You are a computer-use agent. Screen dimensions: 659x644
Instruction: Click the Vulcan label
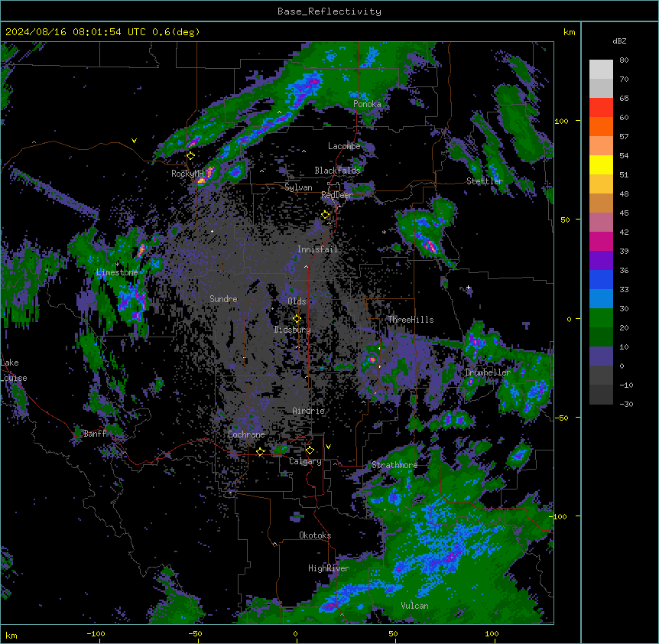pos(415,606)
